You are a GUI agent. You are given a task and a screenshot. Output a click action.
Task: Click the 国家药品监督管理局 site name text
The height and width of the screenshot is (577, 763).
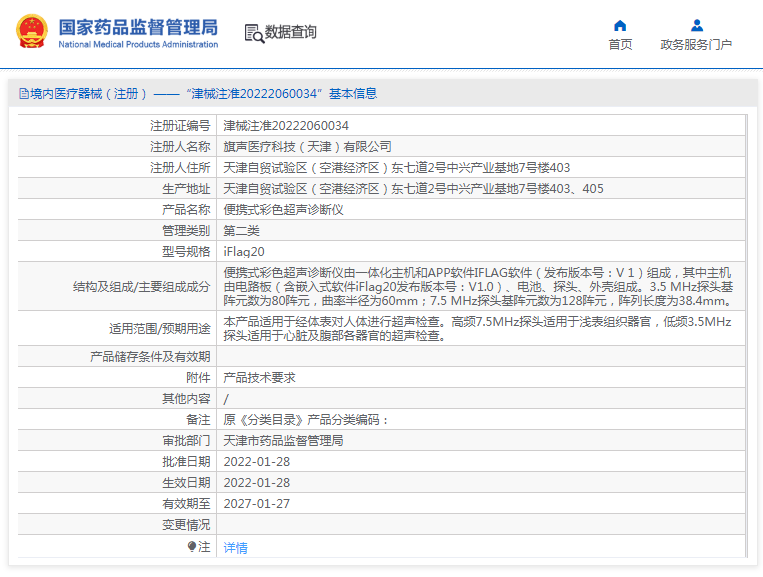[x=138, y=27]
